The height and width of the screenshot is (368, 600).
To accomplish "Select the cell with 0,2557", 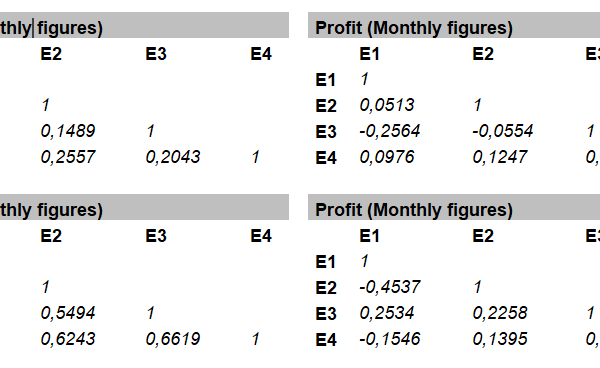I will click(x=68, y=157).
